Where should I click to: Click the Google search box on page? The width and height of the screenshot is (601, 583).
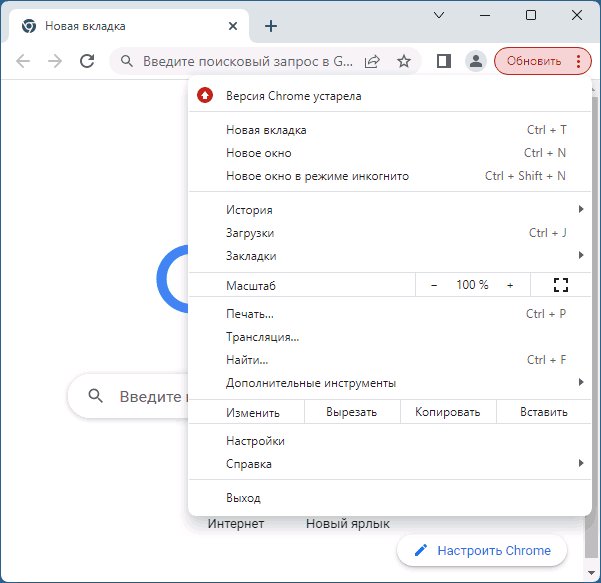(128, 396)
